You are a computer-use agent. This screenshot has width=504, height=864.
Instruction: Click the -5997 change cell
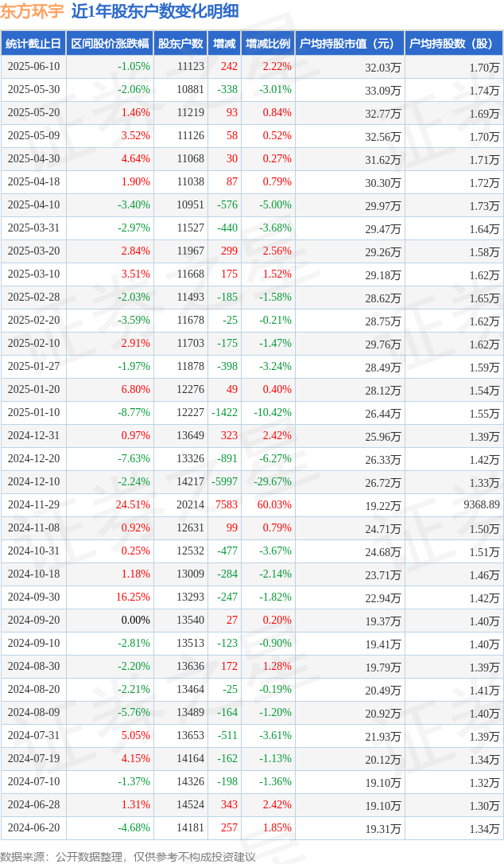(225, 481)
